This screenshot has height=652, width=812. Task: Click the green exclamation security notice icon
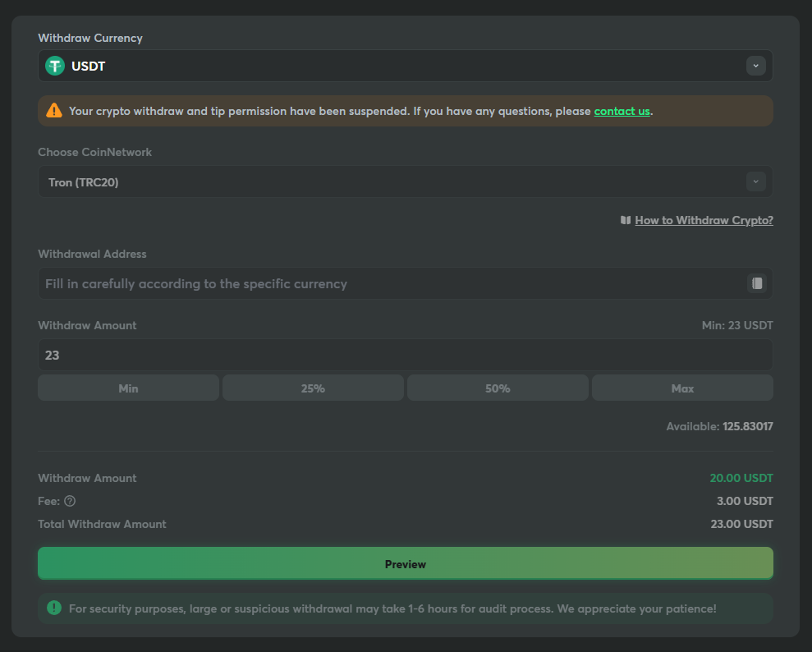pyautogui.click(x=54, y=608)
